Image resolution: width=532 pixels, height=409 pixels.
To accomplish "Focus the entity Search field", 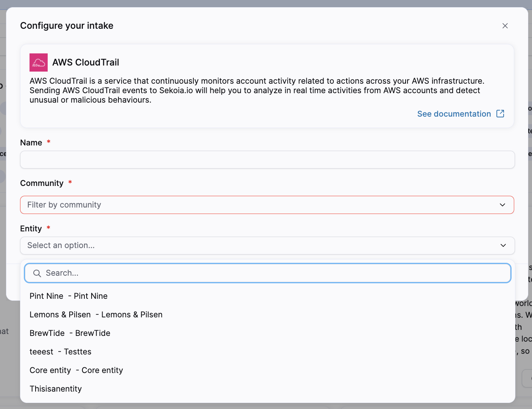I will tap(267, 273).
